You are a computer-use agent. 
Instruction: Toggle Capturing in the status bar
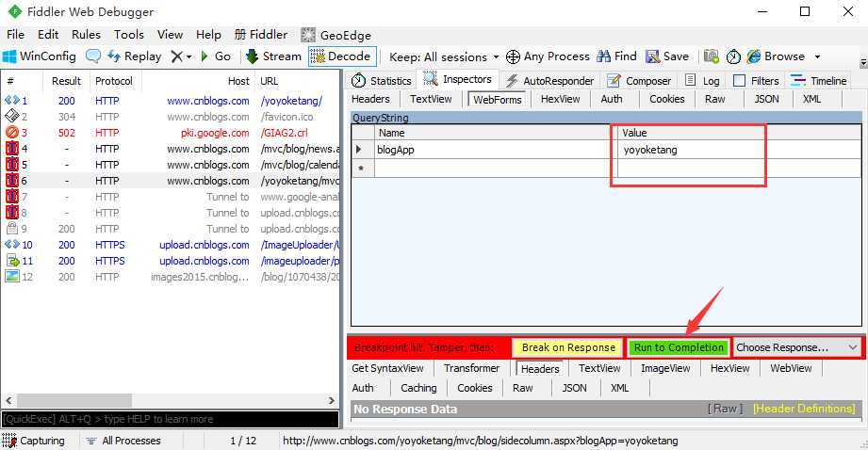(34, 441)
